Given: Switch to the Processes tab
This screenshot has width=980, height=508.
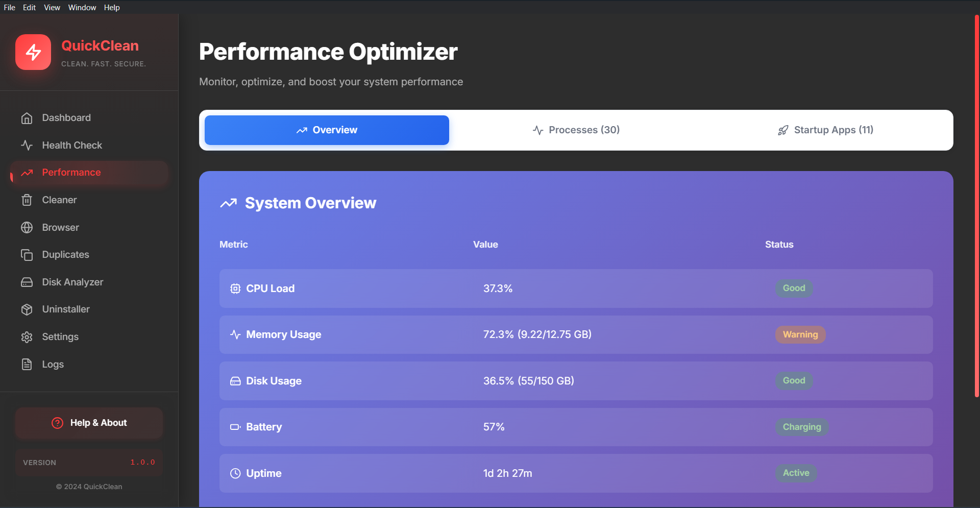Looking at the screenshot, I should [576, 130].
